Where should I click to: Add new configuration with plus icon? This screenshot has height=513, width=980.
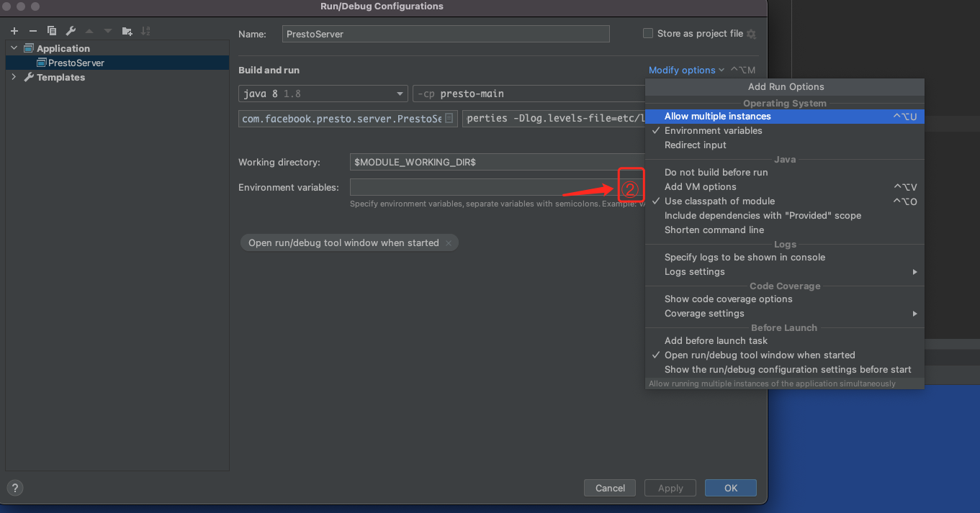14,31
